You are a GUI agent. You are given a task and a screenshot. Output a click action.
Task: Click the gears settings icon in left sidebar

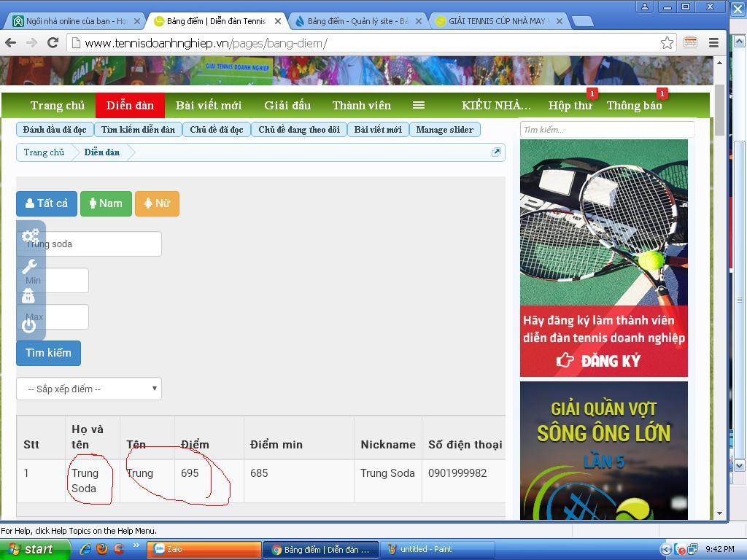[x=30, y=236]
